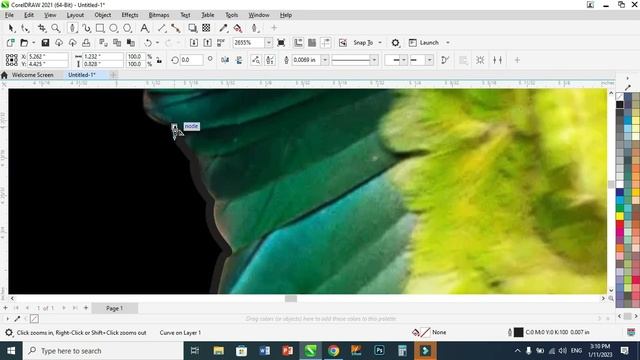Toggle Show guidelines button

[326, 42]
